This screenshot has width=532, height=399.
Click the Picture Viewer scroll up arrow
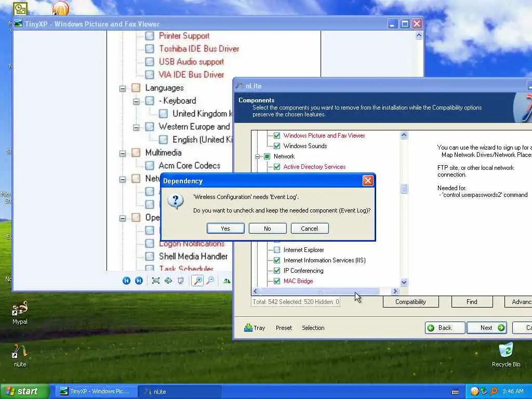click(x=419, y=35)
